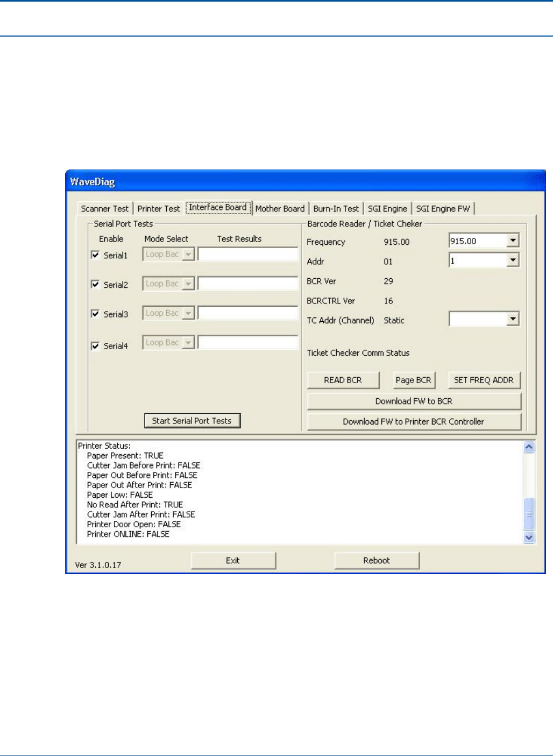Click 'Ticket Checker Comm Status' label
The image size is (553, 756).
[x=358, y=353]
